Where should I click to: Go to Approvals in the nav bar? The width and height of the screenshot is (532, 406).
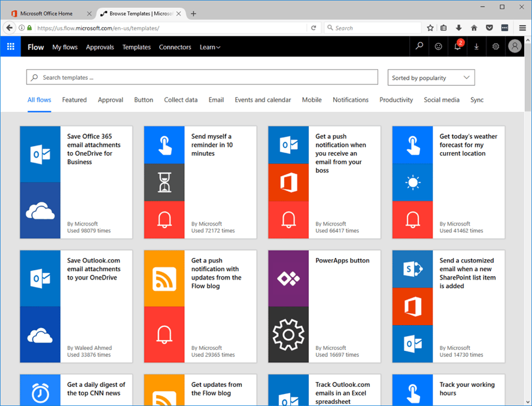pos(100,47)
